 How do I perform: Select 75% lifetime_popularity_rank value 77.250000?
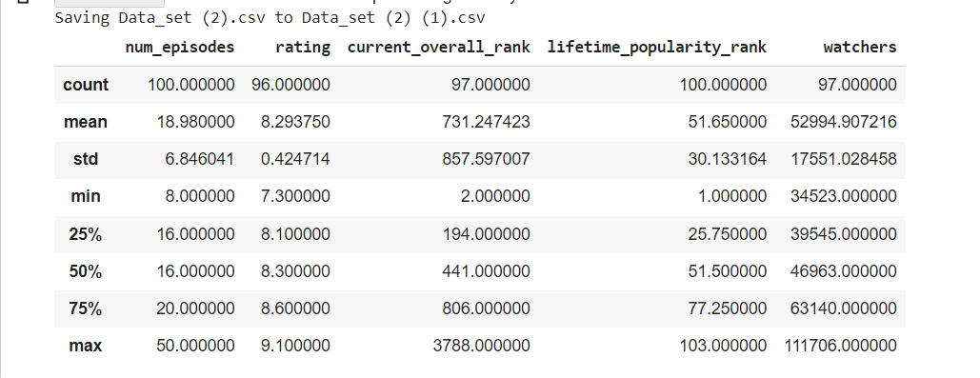pos(728,308)
